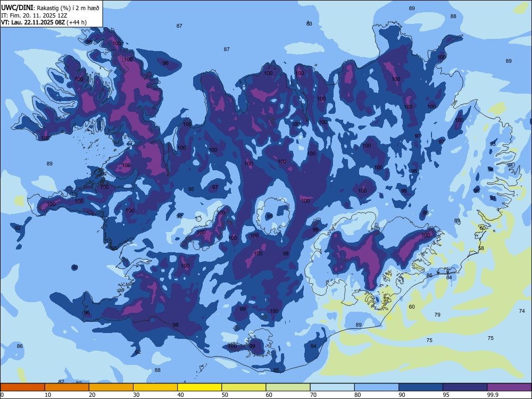Click the amber 20–30 legend swatch
The image size is (532, 399).
click(x=111, y=387)
